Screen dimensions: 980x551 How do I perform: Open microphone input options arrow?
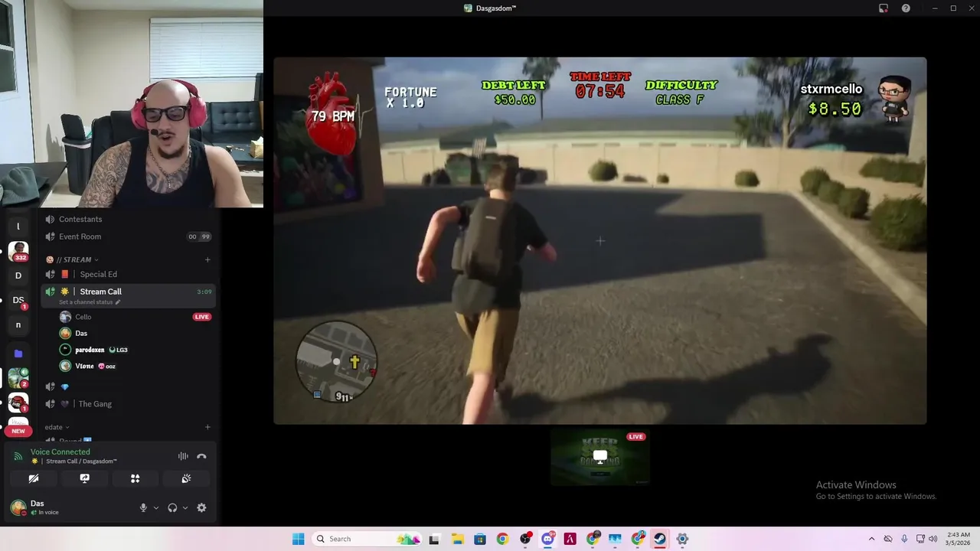(156, 507)
